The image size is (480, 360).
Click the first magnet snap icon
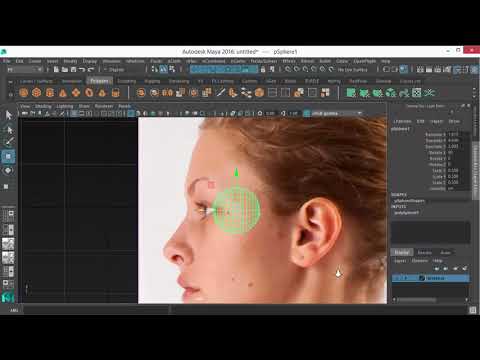coord(288,69)
